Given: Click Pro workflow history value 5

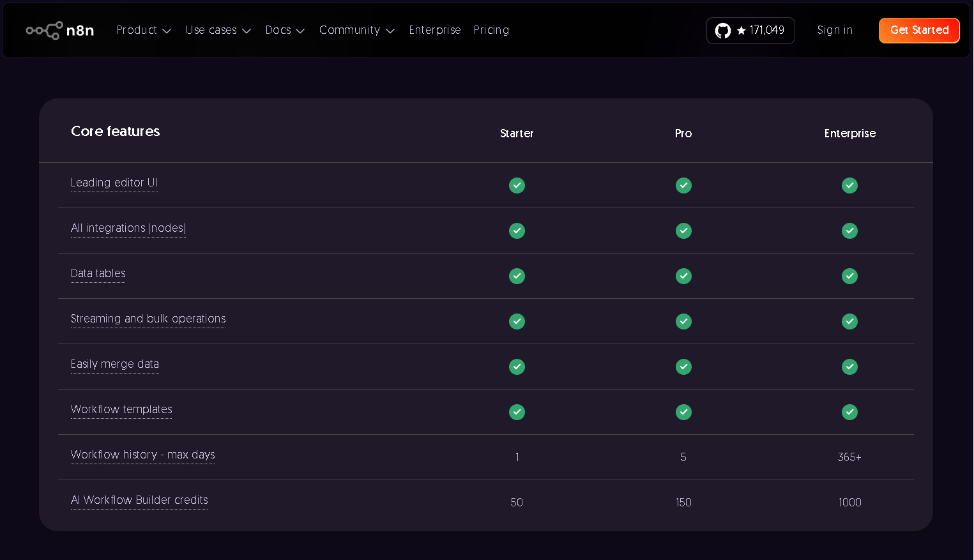Looking at the screenshot, I should 683,457.
